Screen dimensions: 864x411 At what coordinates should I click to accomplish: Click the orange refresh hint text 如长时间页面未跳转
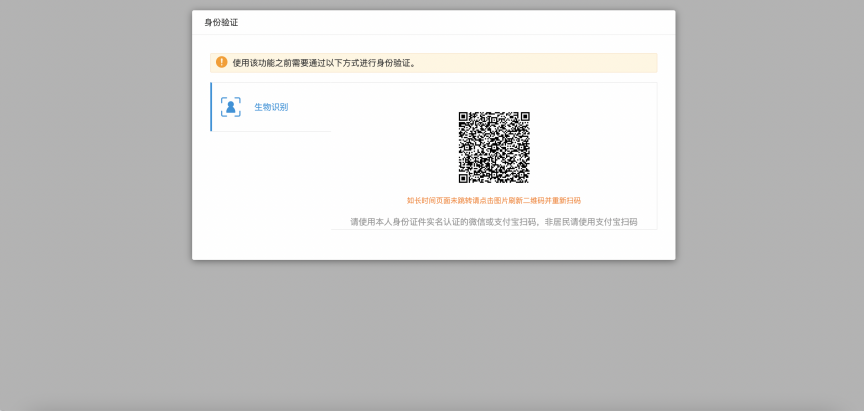coord(494,201)
